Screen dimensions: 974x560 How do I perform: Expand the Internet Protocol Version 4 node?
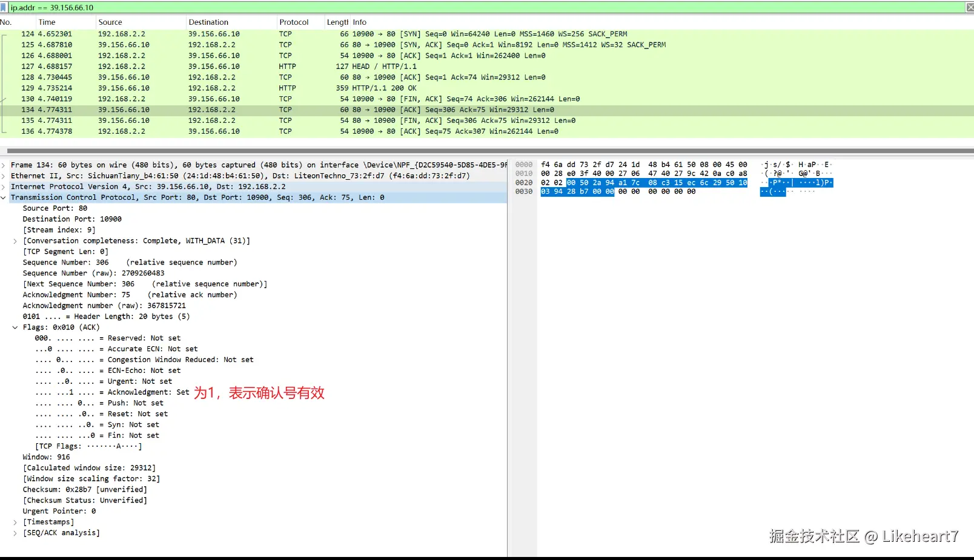(x=4, y=187)
